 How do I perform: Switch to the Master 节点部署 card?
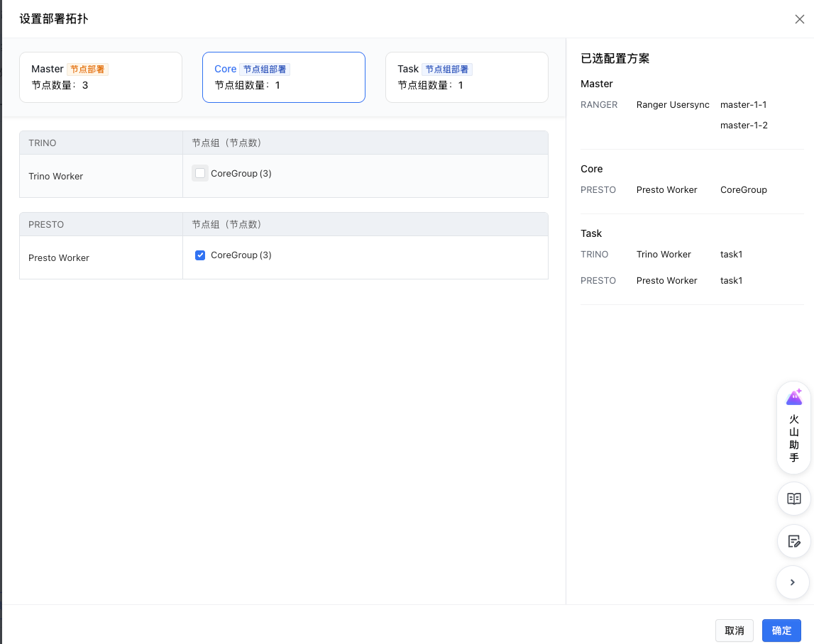point(101,77)
